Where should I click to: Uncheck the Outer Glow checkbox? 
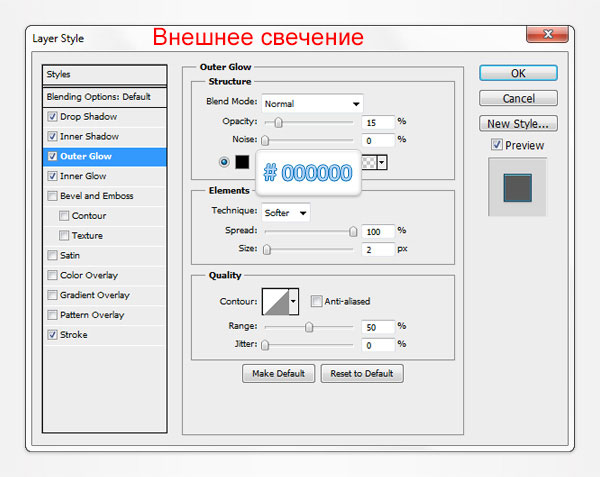click(52, 156)
